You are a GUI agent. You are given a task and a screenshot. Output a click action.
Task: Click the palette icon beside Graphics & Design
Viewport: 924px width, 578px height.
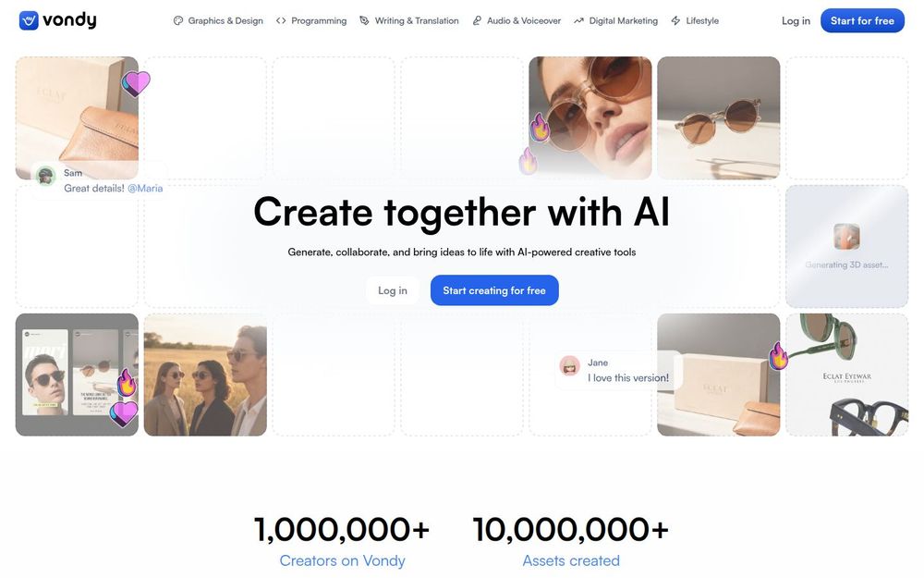tap(178, 20)
